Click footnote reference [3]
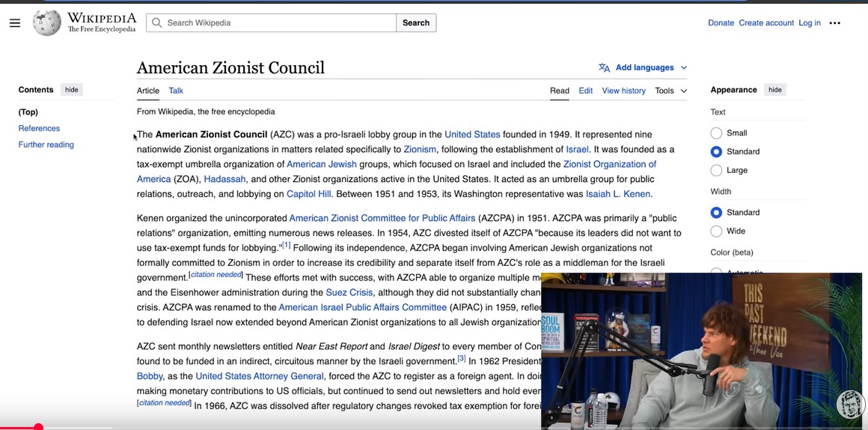 (462, 359)
